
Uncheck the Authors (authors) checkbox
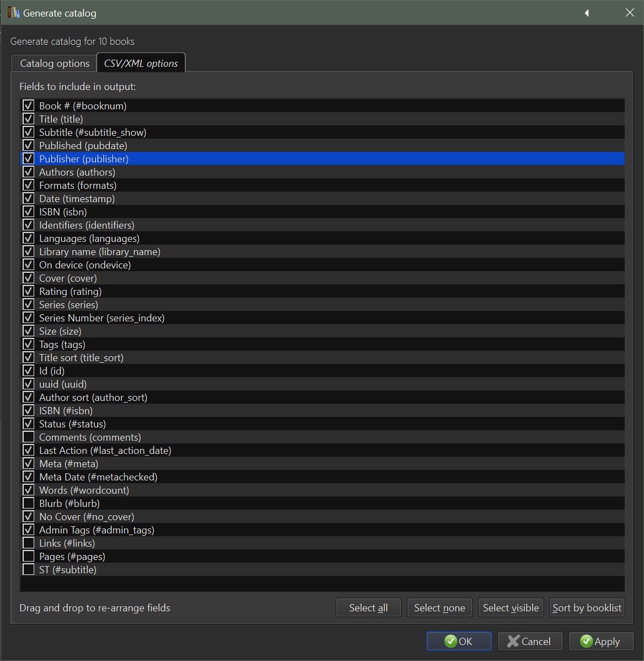[x=28, y=172]
